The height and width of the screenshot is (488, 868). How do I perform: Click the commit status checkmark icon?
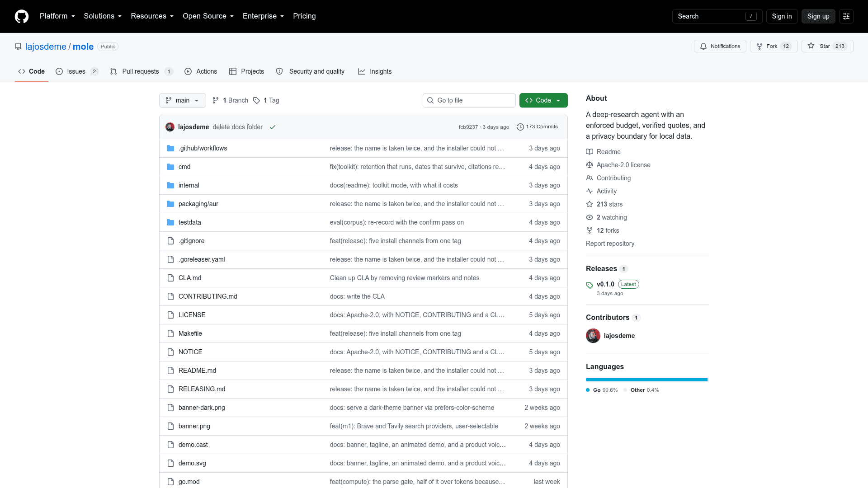pyautogui.click(x=273, y=127)
